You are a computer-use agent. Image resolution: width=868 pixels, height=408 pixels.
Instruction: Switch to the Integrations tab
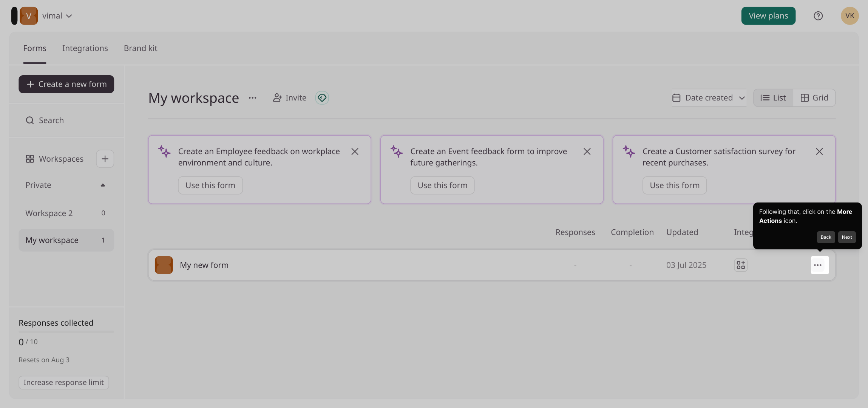pos(85,48)
